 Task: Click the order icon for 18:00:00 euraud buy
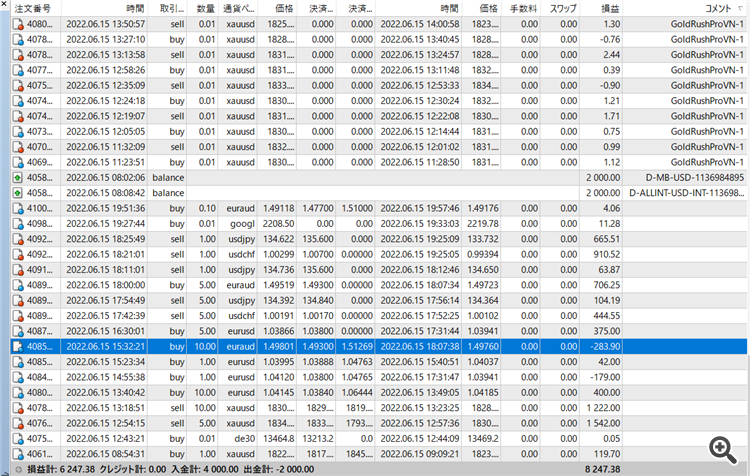click(x=18, y=285)
